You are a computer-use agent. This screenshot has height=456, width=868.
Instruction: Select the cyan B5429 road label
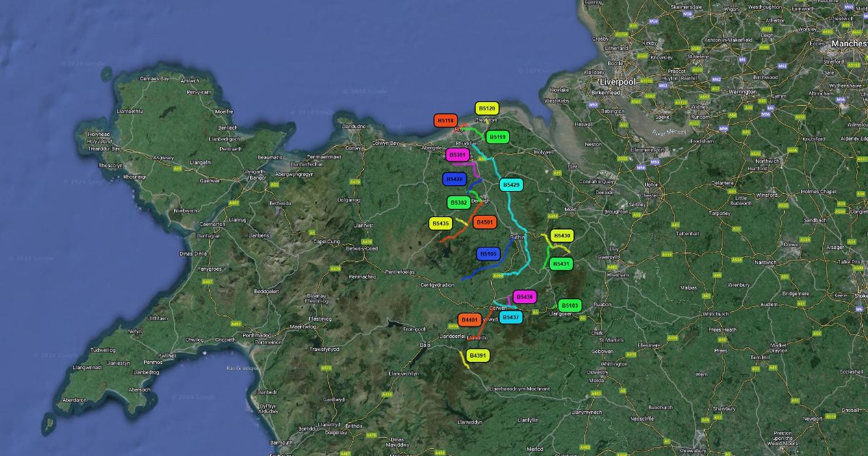[x=511, y=185]
